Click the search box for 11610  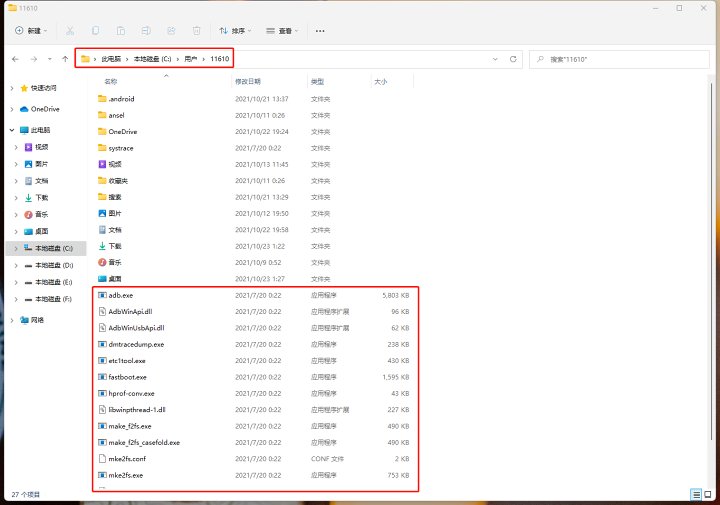(x=619, y=59)
